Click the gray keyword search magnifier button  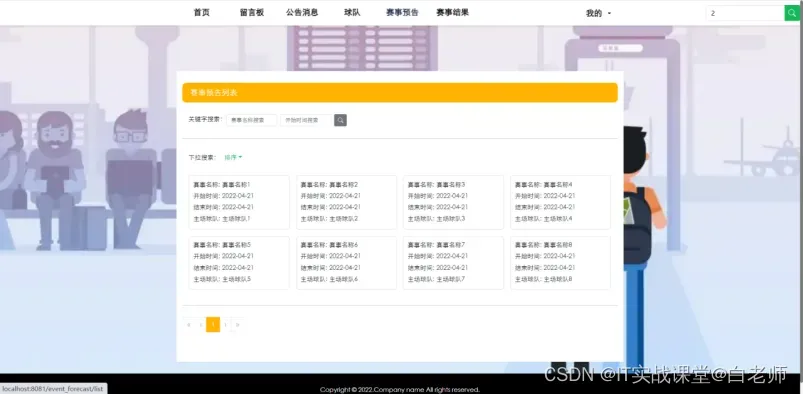[341, 120]
